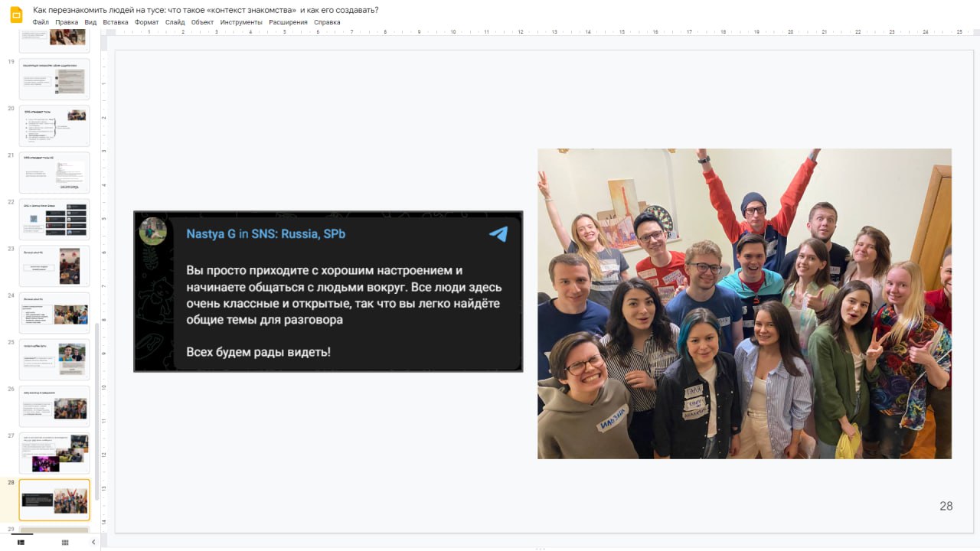Click Nastya G's avatar in the message
The image size is (980, 551).
(x=153, y=231)
